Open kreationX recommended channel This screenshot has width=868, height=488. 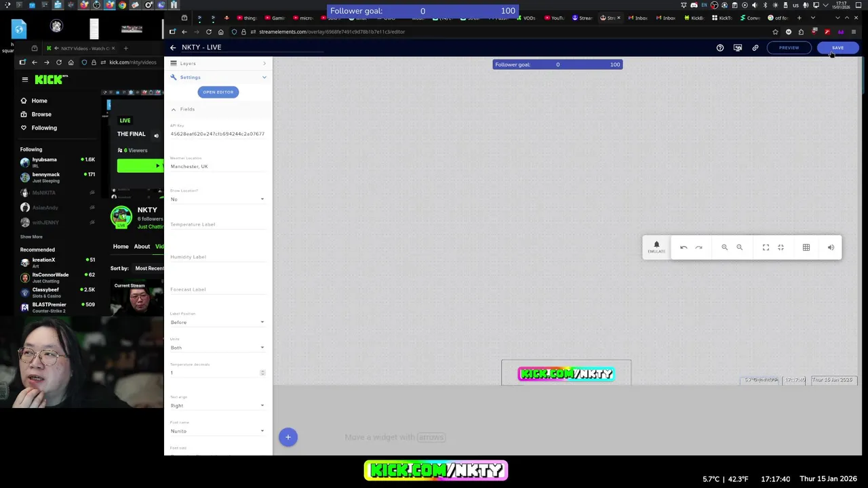58,262
